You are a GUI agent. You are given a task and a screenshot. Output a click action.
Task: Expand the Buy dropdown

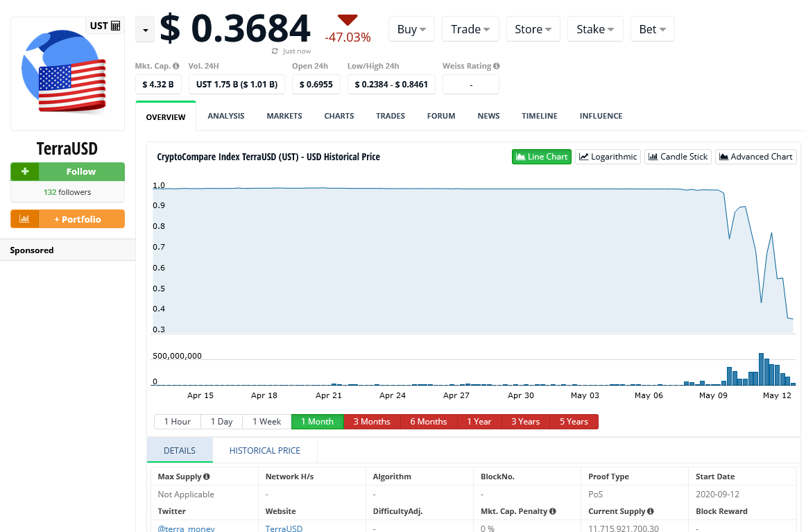click(x=412, y=29)
